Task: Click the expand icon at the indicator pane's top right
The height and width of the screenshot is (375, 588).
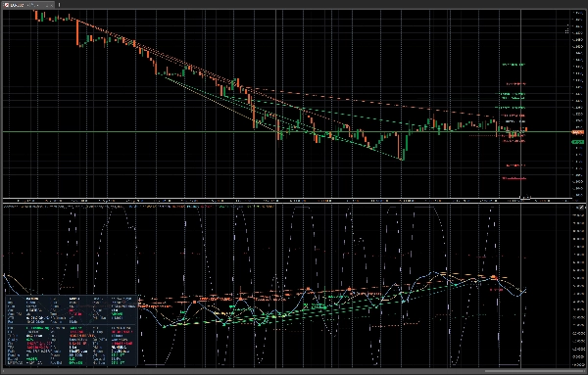Action: (582, 207)
